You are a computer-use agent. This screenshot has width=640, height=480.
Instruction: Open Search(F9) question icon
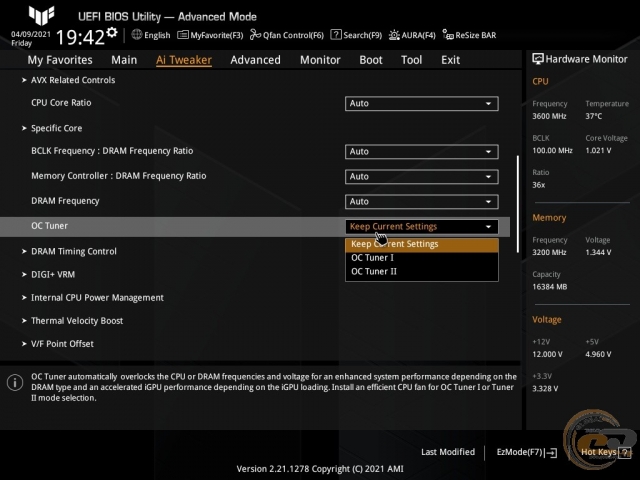(336, 35)
